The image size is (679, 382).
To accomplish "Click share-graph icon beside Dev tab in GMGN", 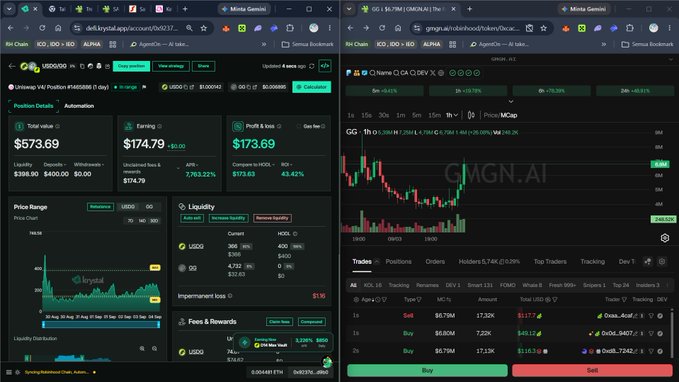I will tap(648, 262).
